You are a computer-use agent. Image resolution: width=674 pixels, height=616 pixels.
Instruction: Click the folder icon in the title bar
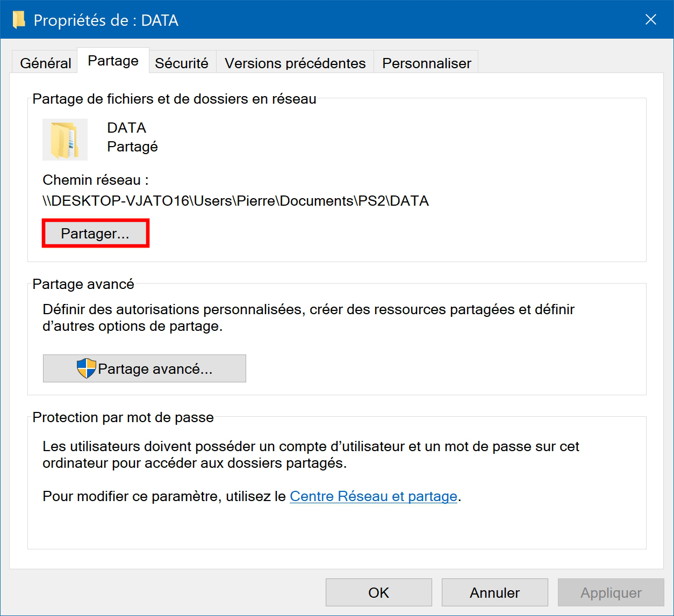(19, 20)
